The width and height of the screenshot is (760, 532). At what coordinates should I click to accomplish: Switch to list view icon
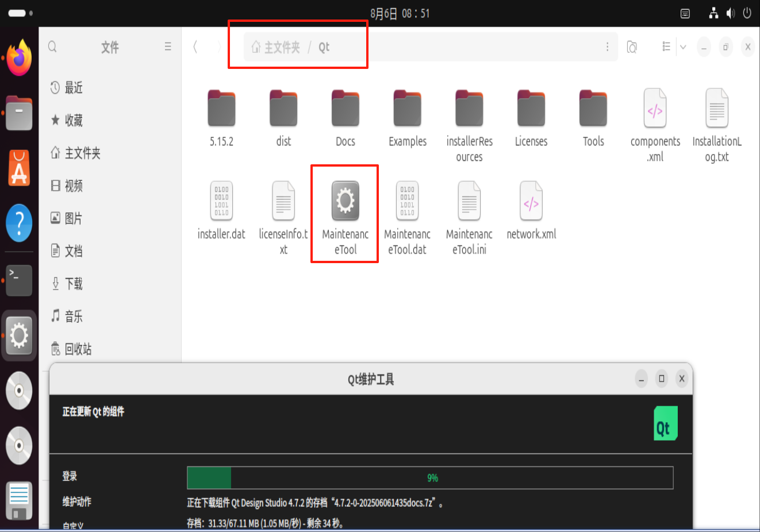point(666,47)
